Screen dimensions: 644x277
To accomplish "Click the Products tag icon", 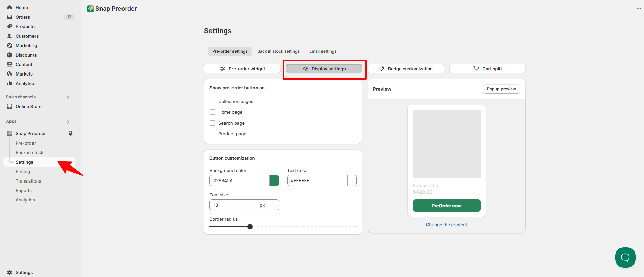I will pos(9,26).
